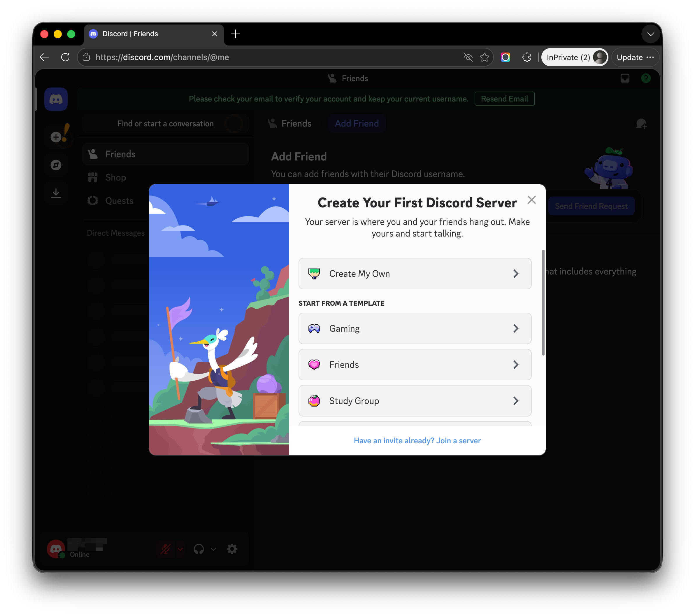Screen dimensions: 695x616
Task: Click the Quests icon in sidebar
Action: [93, 201]
